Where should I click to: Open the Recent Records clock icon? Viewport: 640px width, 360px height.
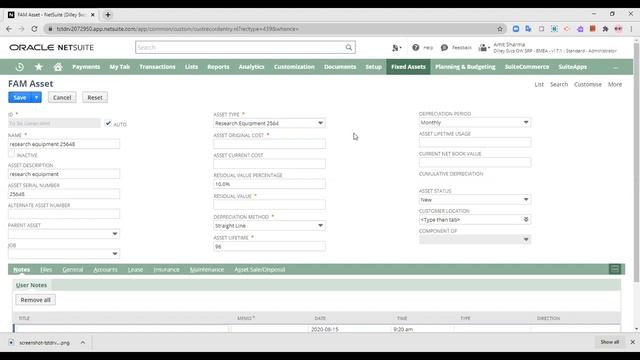coord(20,67)
